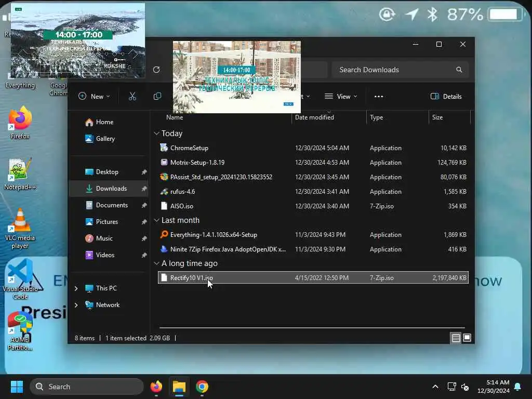Click the snowy park video thumbnail overlay

(x=237, y=77)
